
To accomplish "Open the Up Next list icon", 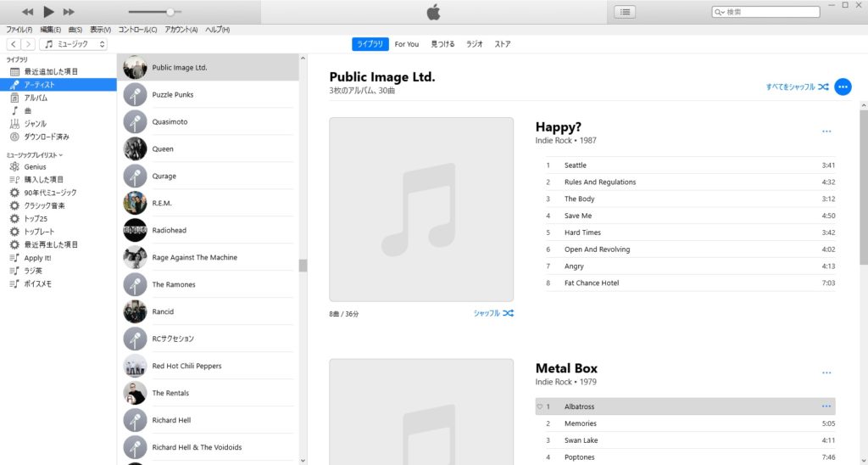I will click(625, 12).
